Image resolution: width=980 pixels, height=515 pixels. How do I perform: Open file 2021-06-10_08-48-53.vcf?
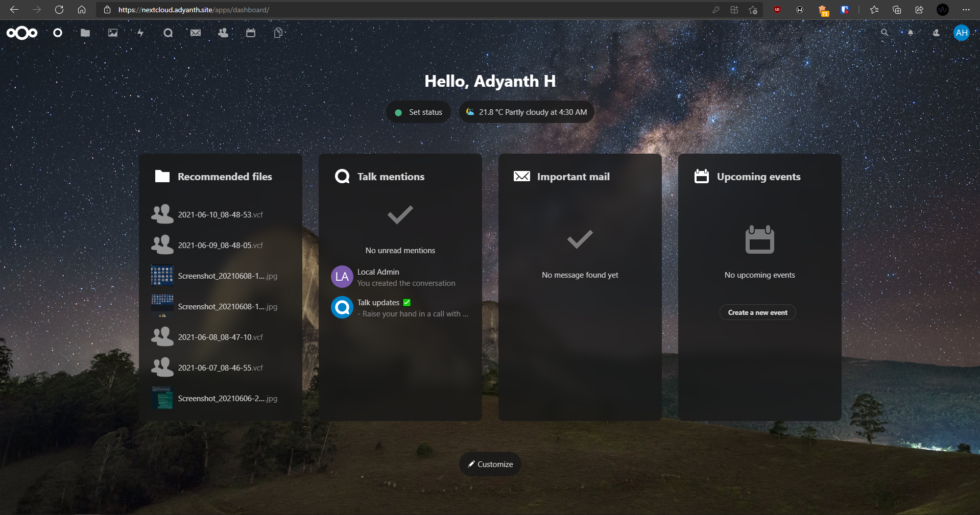220,215
